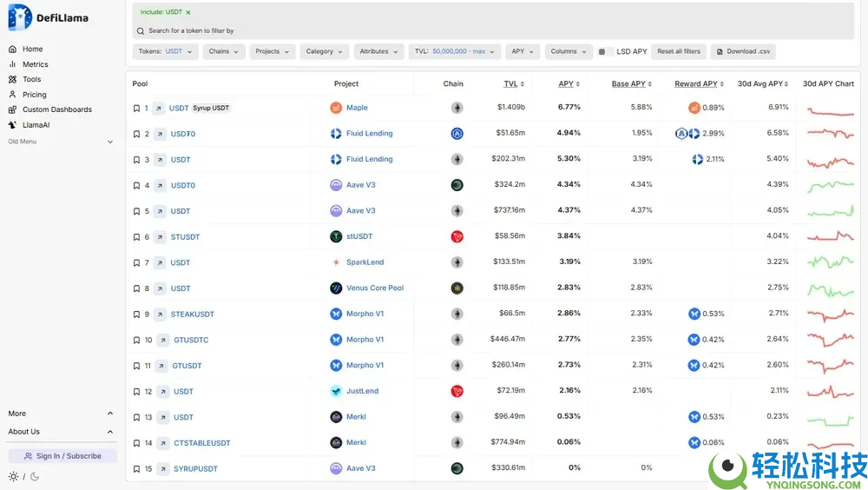Image resolution: width=868 pixels, height=490 pixels.
Task: Open the Category dropdown
Action: point(325,51)
